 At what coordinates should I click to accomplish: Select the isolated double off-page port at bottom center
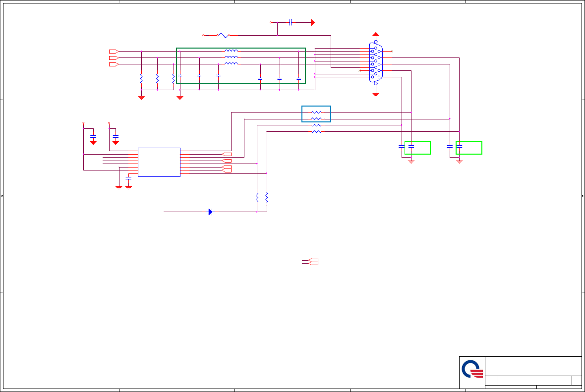click(313, 262)
